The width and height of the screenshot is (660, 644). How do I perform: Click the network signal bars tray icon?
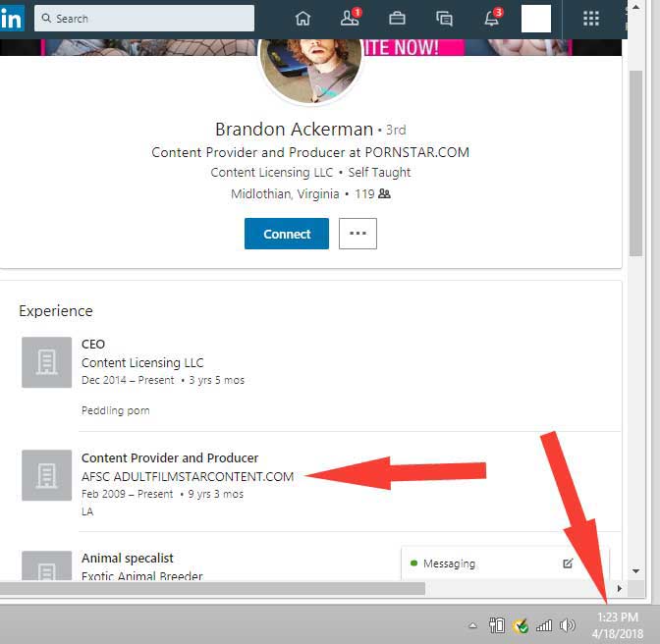pyautogui.click(x=544, y=626)
